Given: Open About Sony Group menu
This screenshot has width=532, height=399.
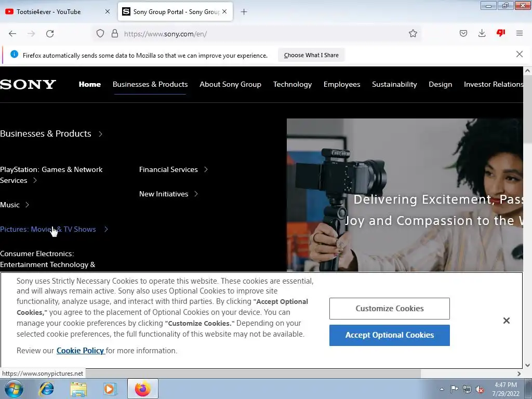Looking at the screenshot, I should coord(230,84).
